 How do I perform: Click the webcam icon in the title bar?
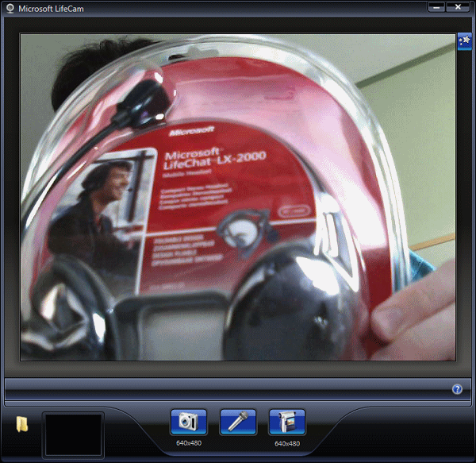(9, 8)
